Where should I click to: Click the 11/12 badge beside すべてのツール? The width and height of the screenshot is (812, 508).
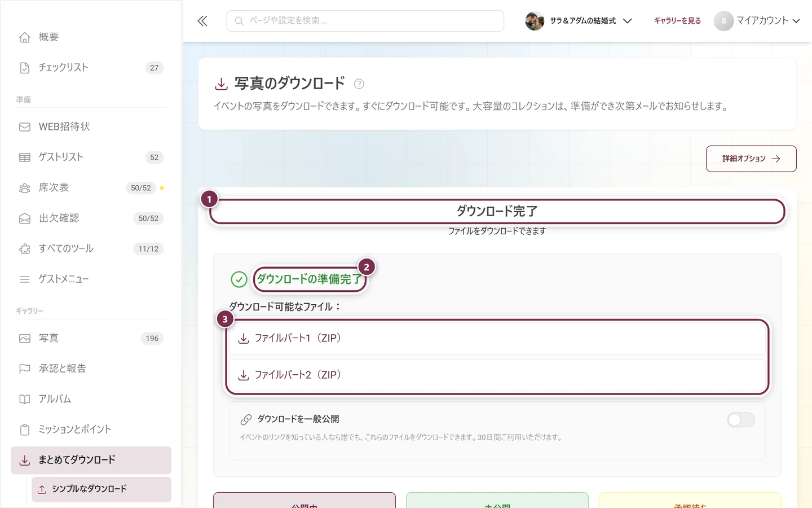(148, 249)
